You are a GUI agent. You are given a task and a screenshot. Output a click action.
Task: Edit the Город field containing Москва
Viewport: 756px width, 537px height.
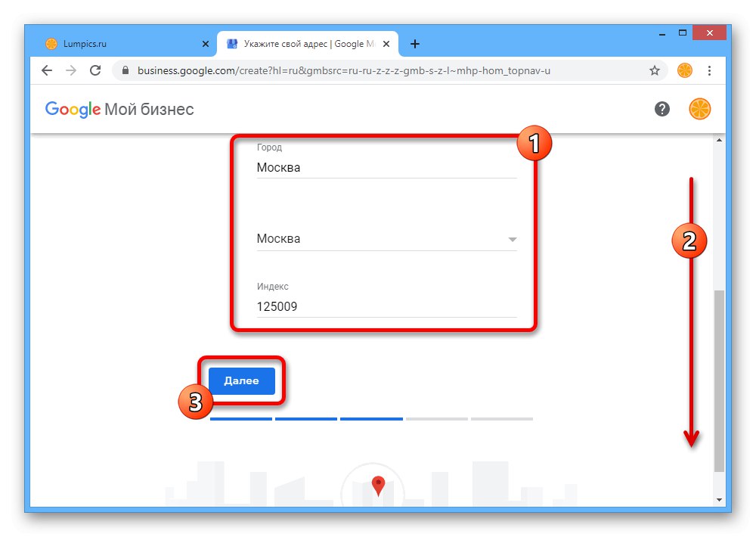[x=386, y=167]
